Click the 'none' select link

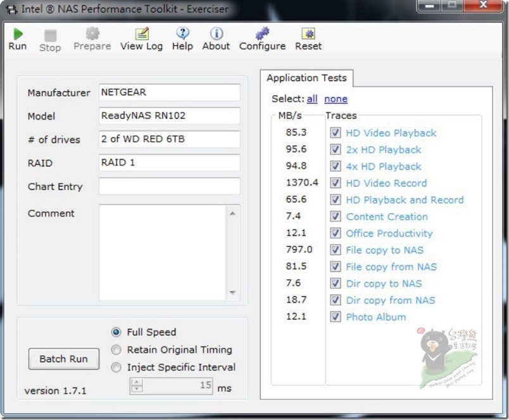click(x=336, y=99)
